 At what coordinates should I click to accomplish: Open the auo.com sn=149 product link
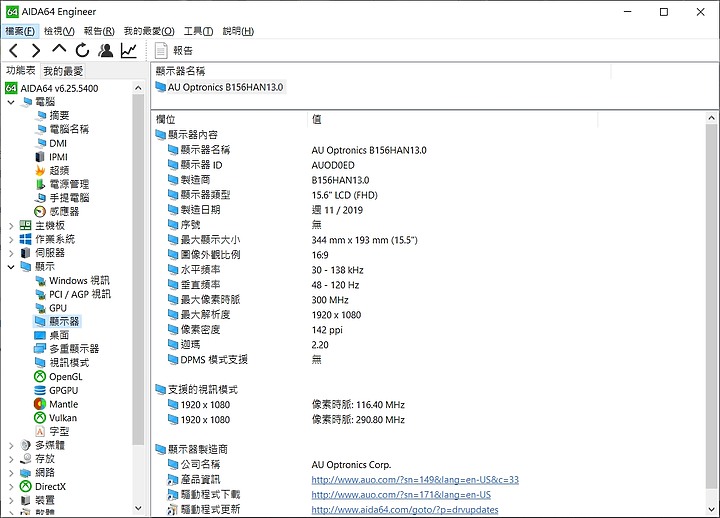point(415,480)
